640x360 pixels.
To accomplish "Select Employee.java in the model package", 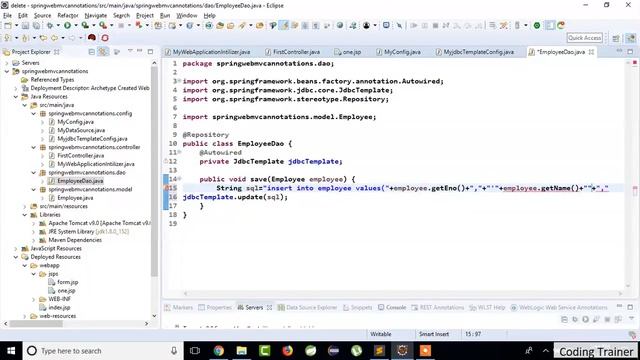I will (x=75, y=198).
